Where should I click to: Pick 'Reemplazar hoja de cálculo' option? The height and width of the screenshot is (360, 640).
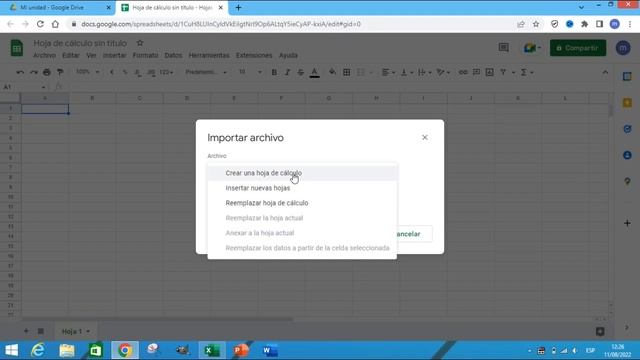(302, 203)
